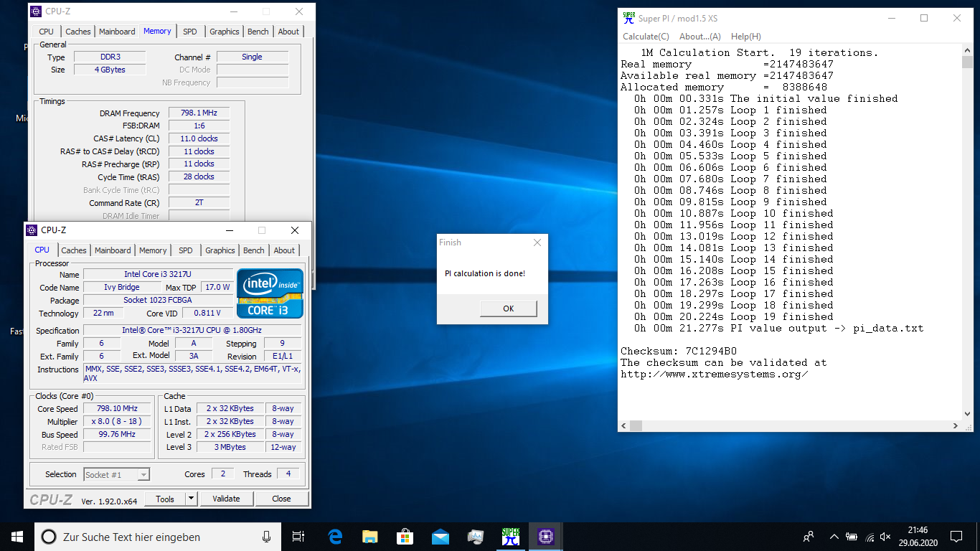Open the Tools dropdown arrow in CPU-Z
The height and width of the screenshot is (551, 980).
pos(191,499)
